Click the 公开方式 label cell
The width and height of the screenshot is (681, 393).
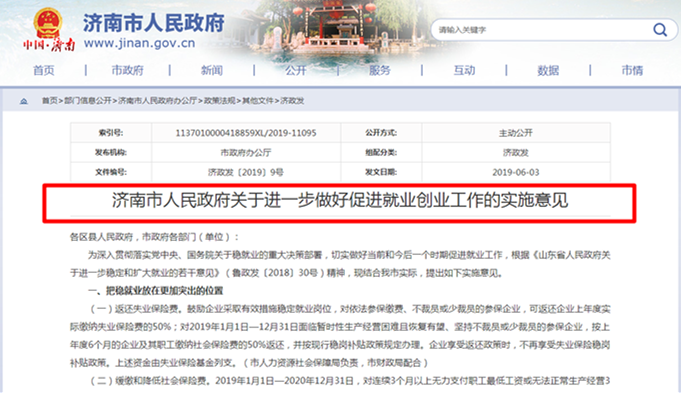click(381, 133)
